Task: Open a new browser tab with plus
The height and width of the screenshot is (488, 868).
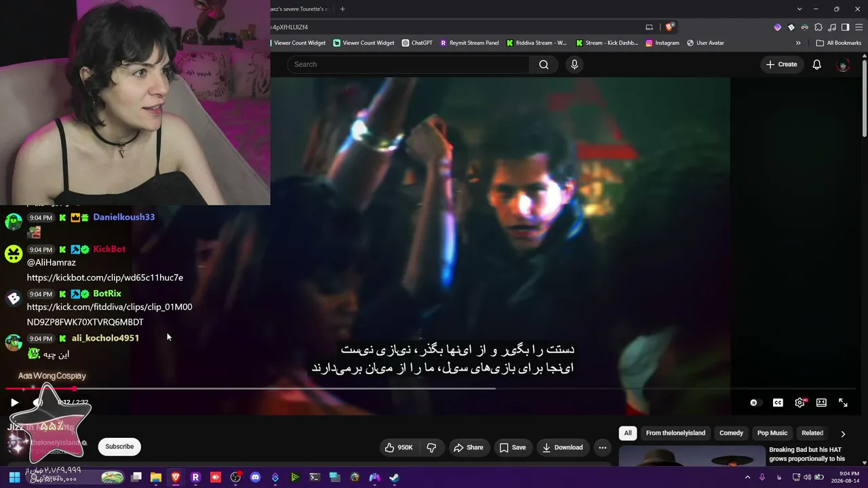Action: [x=342, y=9]
